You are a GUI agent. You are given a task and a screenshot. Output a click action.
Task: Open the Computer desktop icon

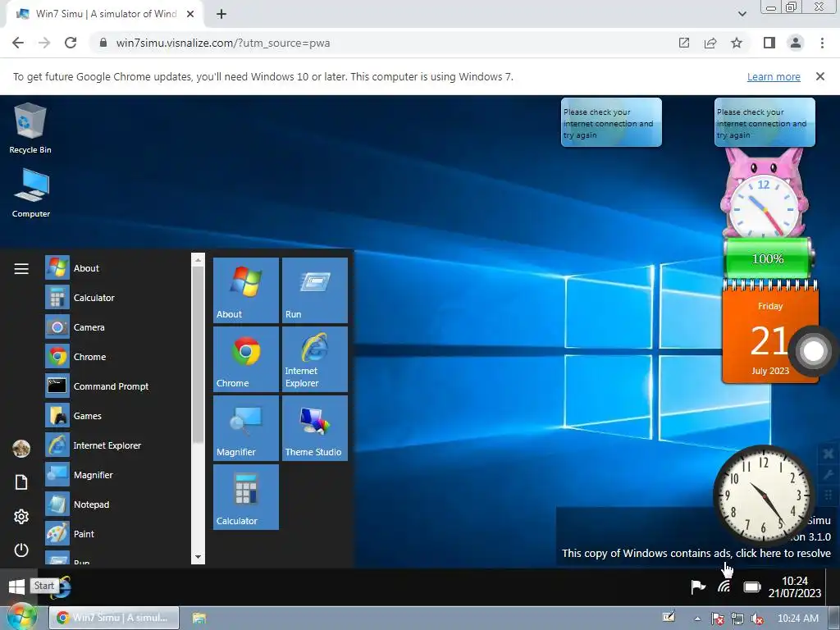point(31,193)
